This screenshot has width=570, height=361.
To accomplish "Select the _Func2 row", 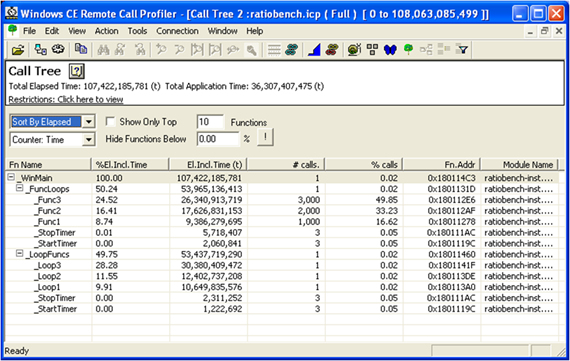I will [x=282, y=210].
